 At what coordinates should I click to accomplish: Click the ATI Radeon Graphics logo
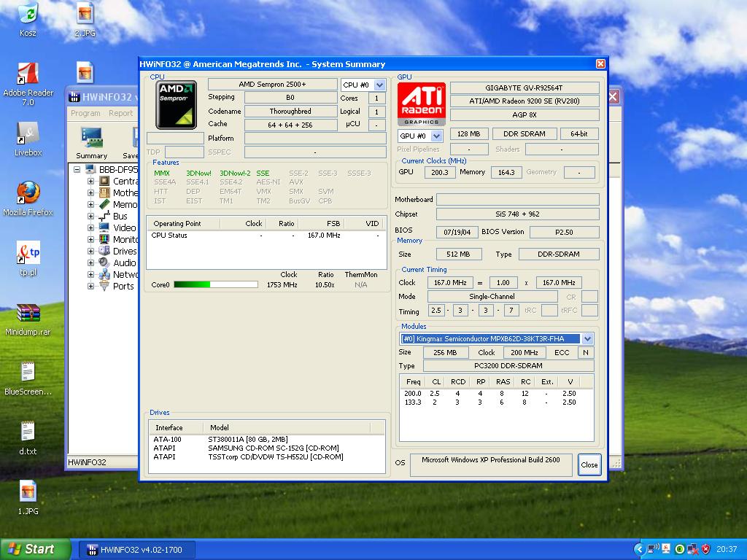(421, 104)
